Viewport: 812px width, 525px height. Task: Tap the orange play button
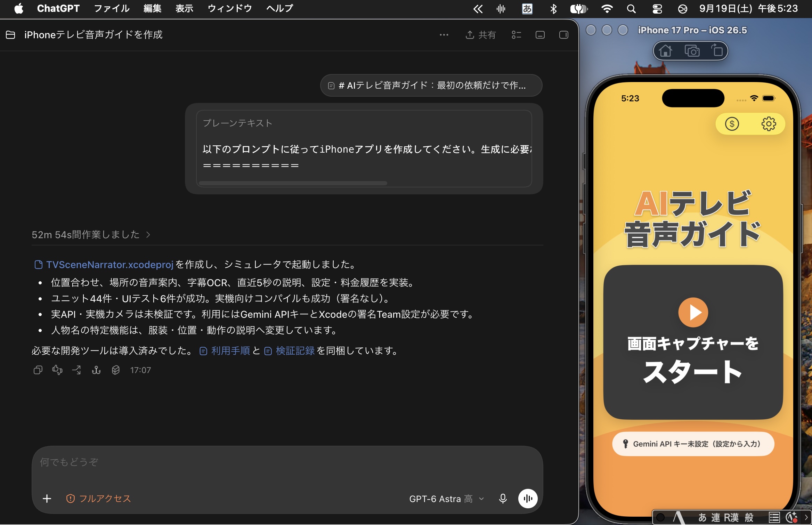click(693, 312)
